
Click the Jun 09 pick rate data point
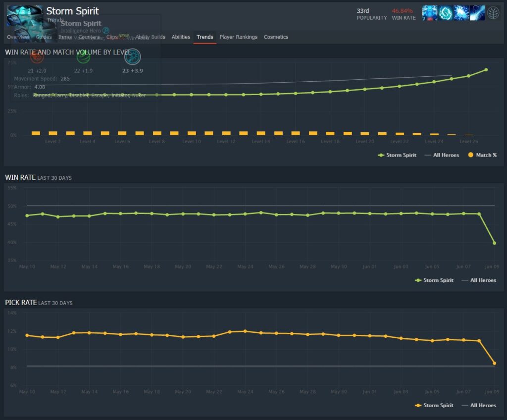tap(495, 363)
